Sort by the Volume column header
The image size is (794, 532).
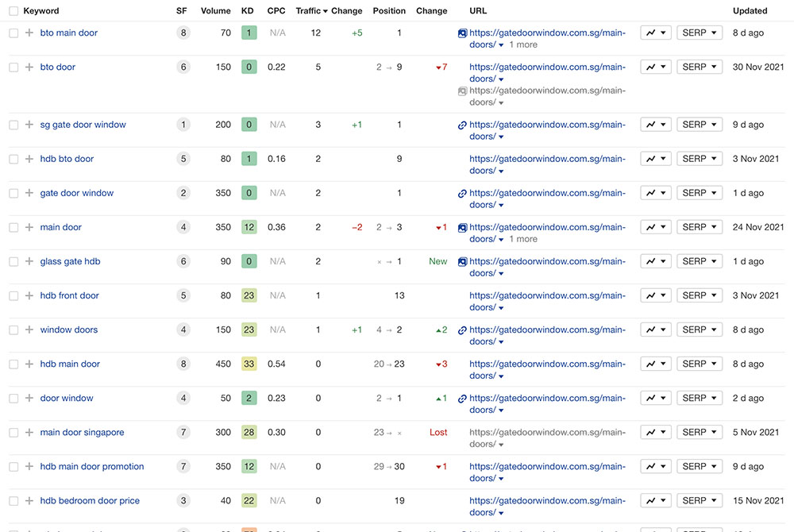(215, 11)
